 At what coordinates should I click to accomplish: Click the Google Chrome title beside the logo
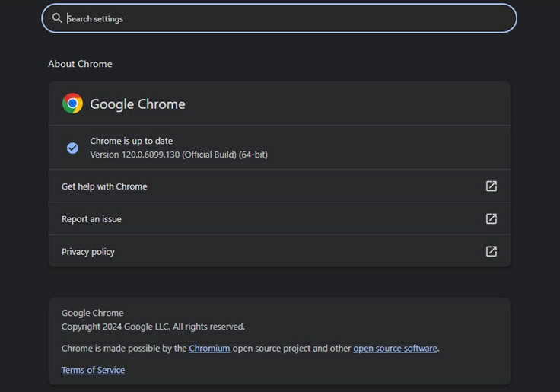pyautogui.click(x=138, y=104)
